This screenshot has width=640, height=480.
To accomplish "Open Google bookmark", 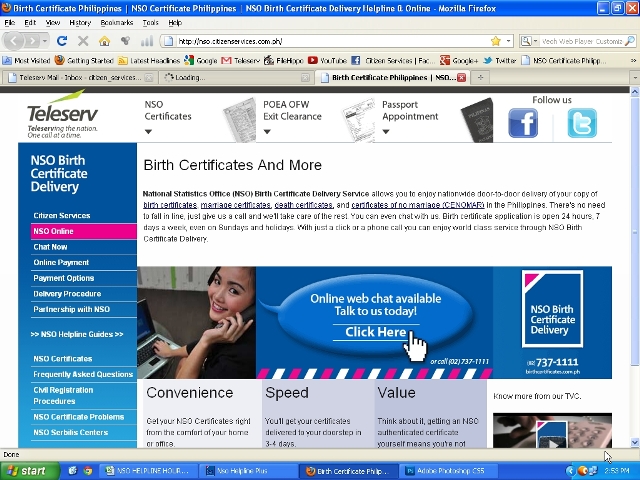I will (x=201, y=61).
